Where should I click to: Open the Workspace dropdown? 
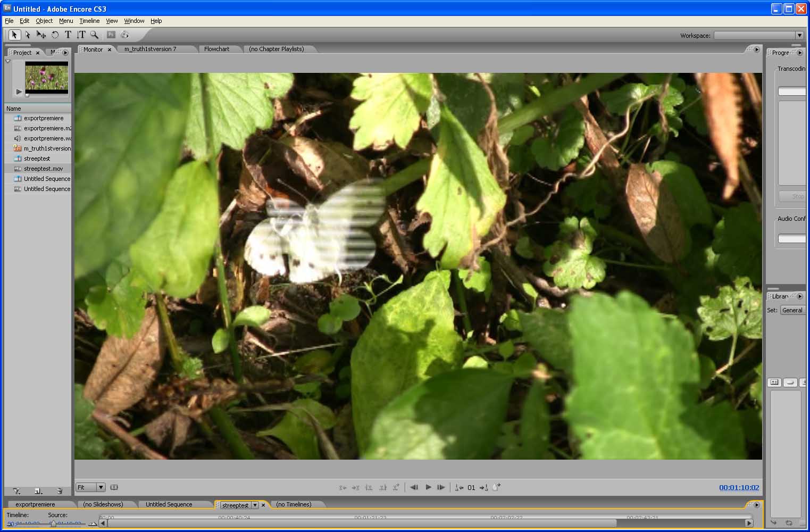(798, 36)
